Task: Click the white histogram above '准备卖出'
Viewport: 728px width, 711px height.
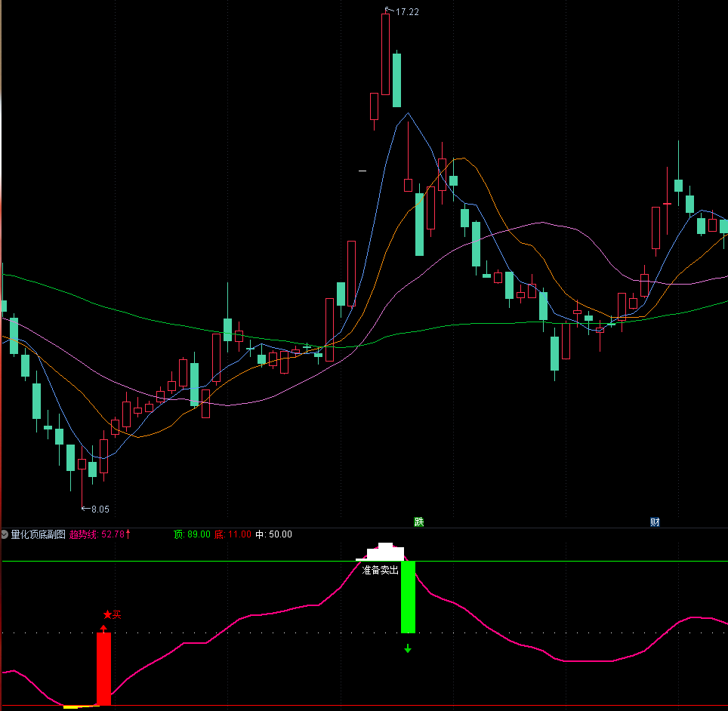Action: click(x=385, y=552)
